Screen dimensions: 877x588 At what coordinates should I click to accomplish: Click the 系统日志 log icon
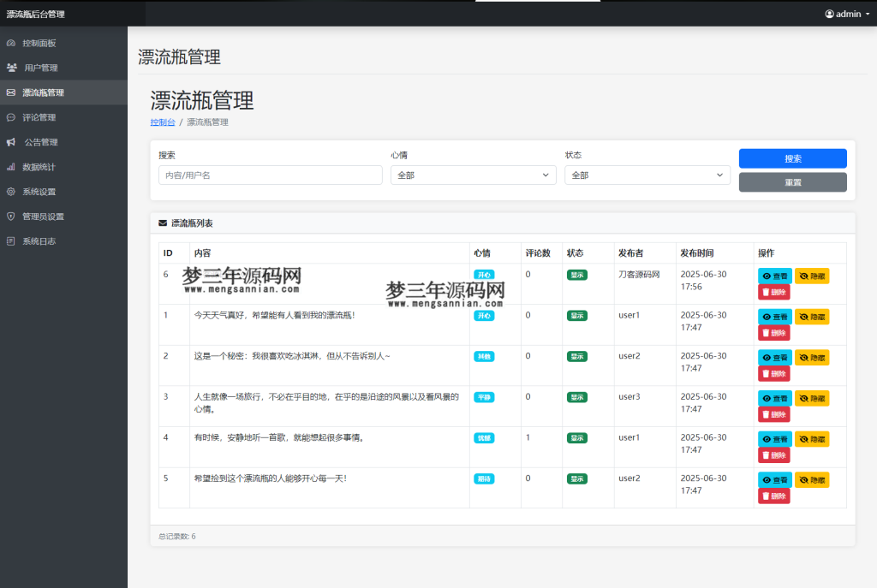tap(11, 241)
